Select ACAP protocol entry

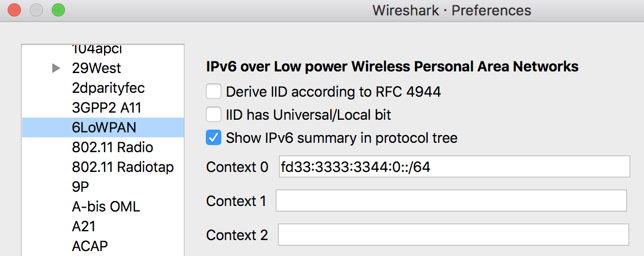[90, 246]
